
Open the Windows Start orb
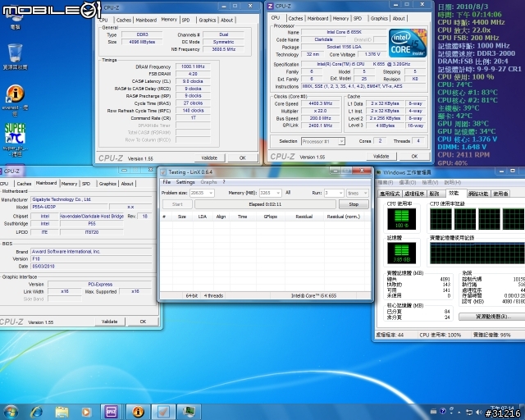[x=11, y=411]
